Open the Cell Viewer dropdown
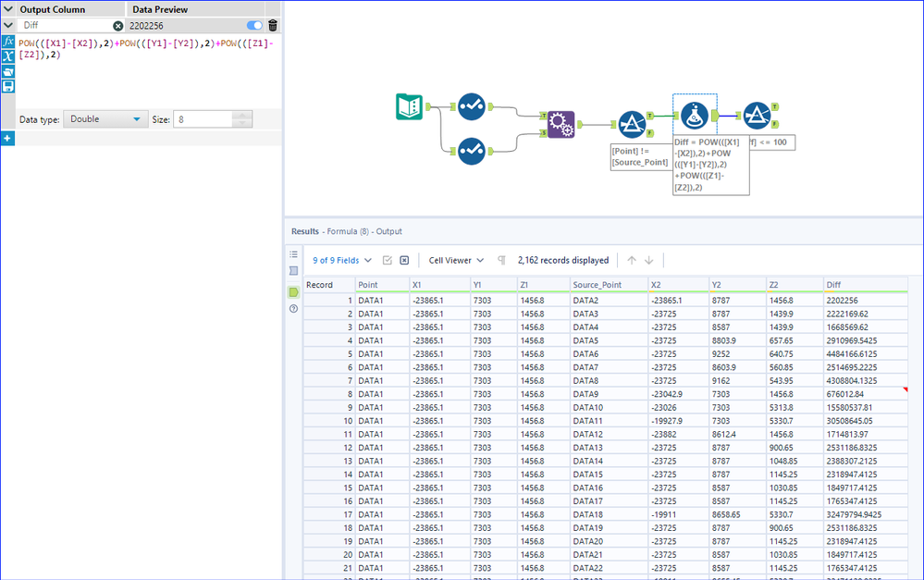This screenshot has height=580, width=924. pyautogui.click(x=456, y=261)
